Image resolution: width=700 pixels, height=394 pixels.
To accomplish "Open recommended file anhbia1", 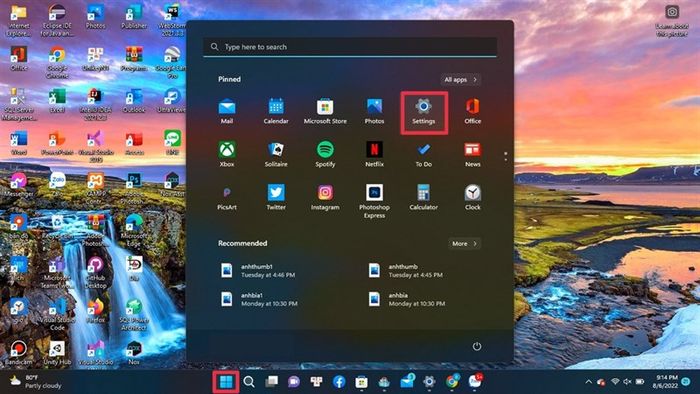I will click(259, 299).
